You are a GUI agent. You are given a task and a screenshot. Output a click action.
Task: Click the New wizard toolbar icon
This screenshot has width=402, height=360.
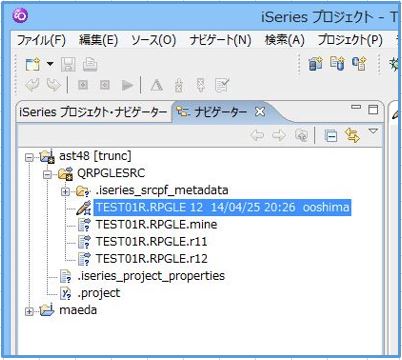[33, 64]
